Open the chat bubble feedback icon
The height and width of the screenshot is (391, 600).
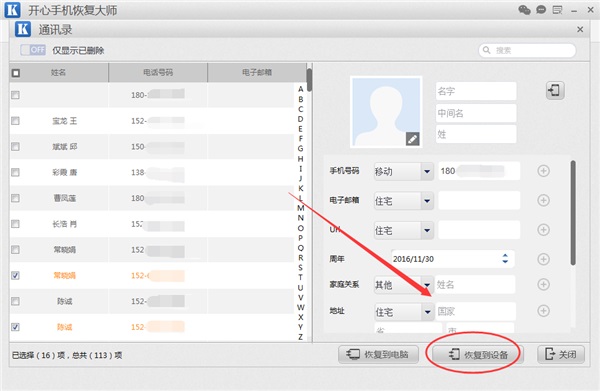541,10
